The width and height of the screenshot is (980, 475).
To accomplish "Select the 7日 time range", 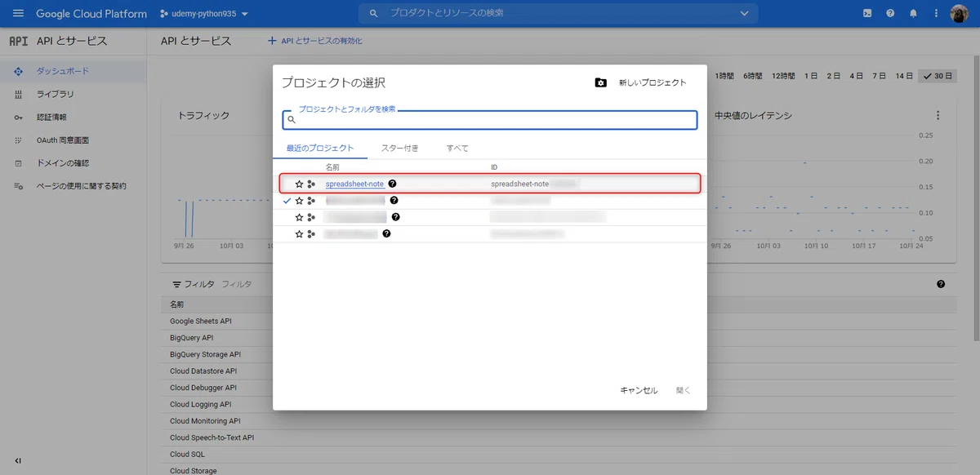I will (x=880, y=76).
